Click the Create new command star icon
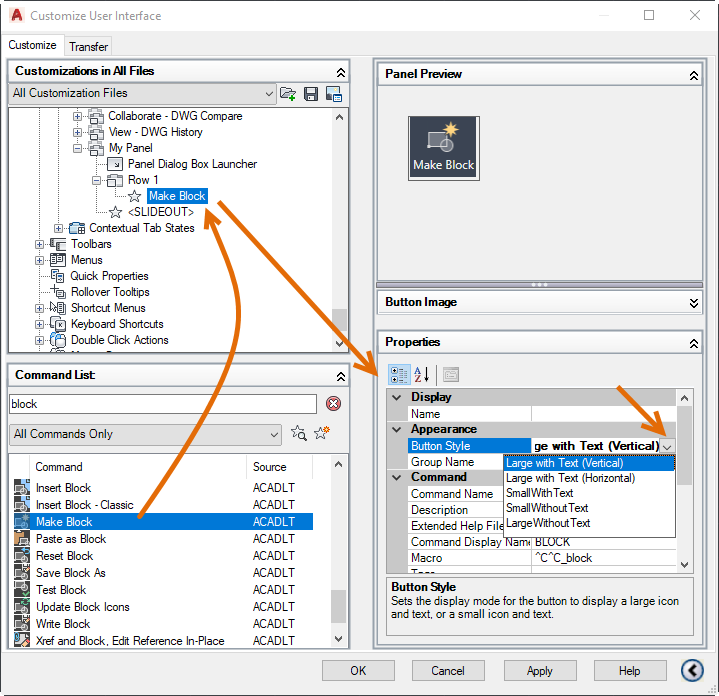The image size is (719, 696). pos(322,432)
